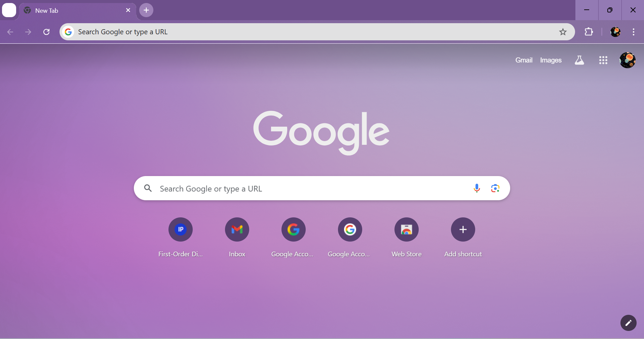Reload the current page
The image size is (644, 339).
point(46,32)
